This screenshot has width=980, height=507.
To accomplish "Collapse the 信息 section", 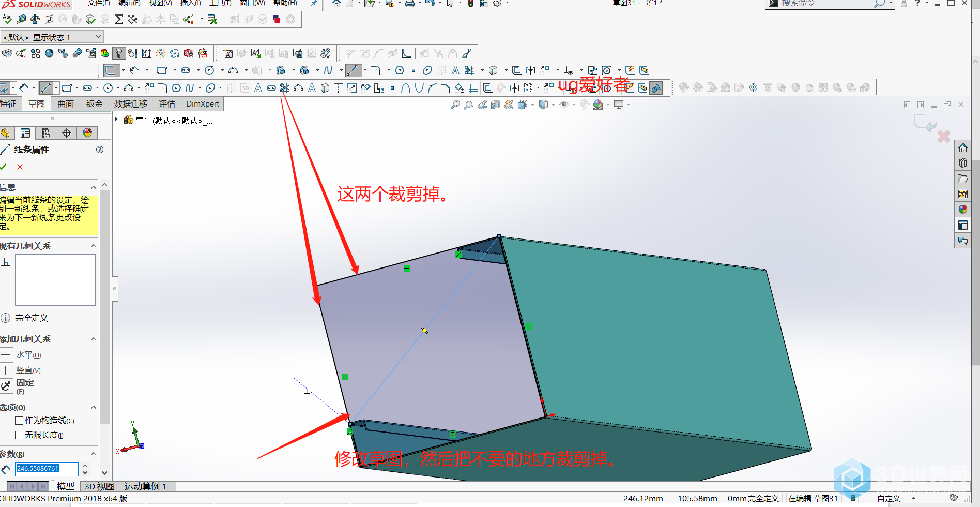I will [x=94, y=187].
